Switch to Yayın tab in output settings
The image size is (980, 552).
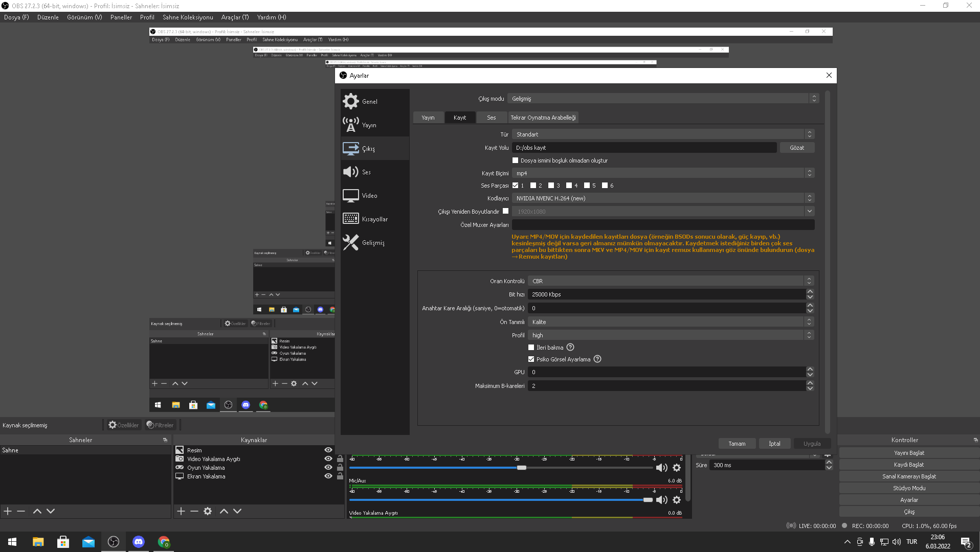click(x=428, y=118)
